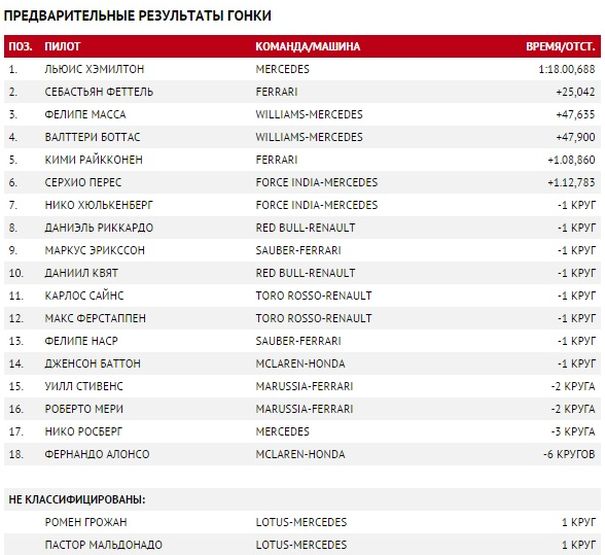Click Нико Хюлькенберг in the table

click(x=101, y=205)
